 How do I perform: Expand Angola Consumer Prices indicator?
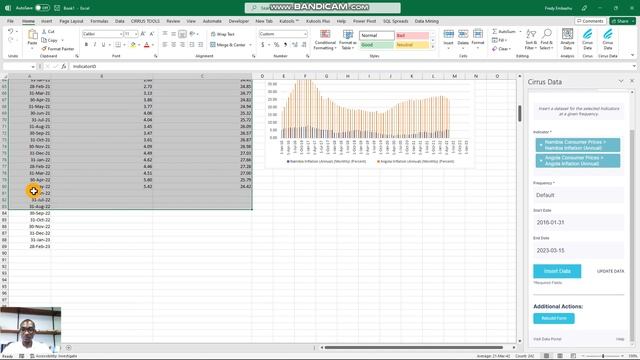click(x=541, y=160)
